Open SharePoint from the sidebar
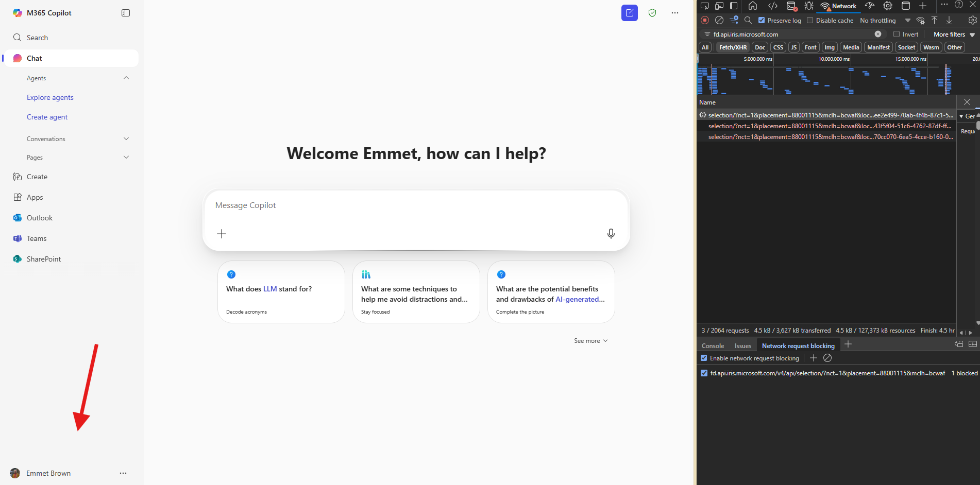This screenshot has width=980, height=485. pos(44,259)
